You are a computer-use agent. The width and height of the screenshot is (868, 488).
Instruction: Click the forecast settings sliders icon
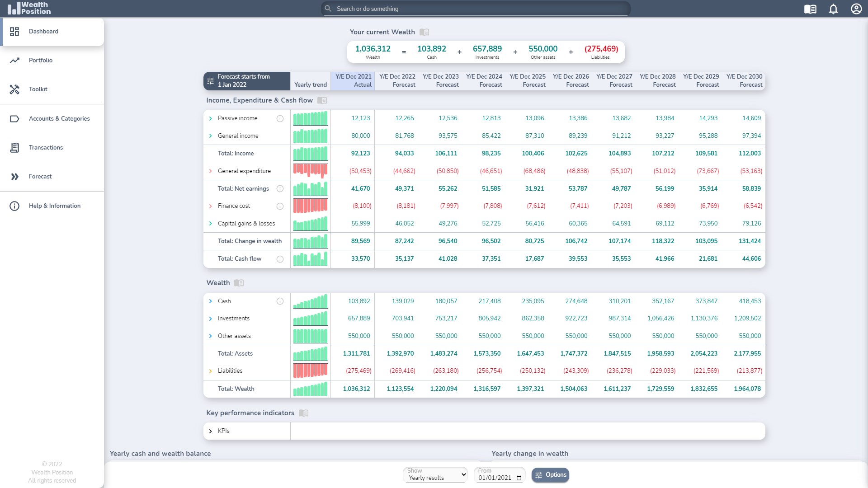click(x=210, y=81)
